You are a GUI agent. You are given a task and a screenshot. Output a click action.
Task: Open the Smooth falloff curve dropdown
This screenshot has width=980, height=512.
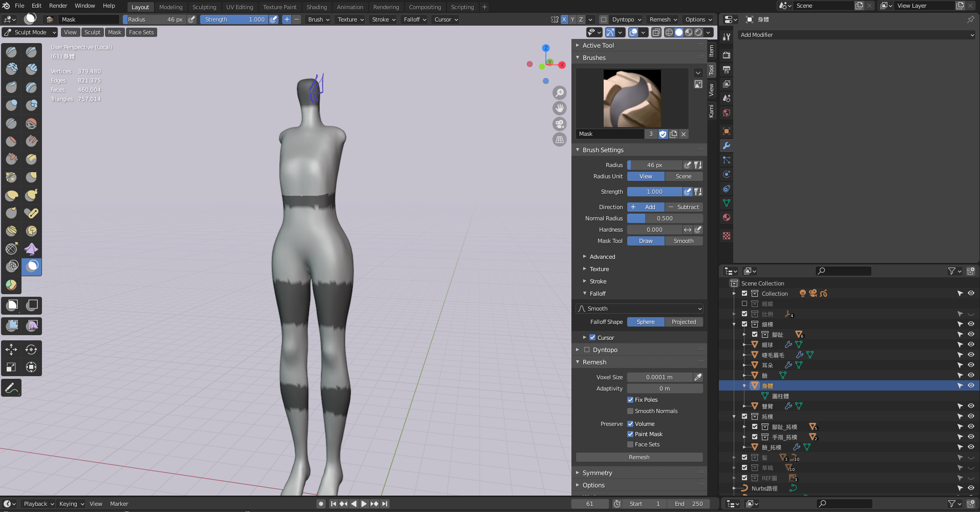[640, 309]
